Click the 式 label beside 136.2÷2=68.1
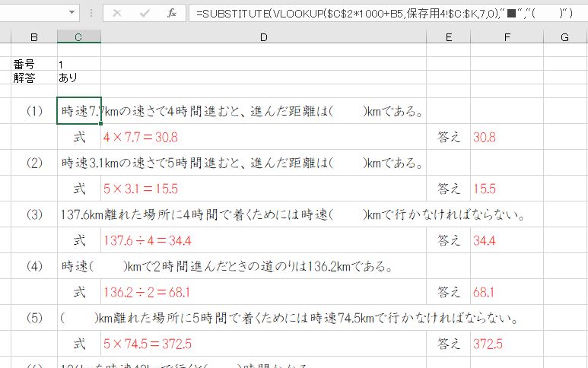 tap(79, 292)
